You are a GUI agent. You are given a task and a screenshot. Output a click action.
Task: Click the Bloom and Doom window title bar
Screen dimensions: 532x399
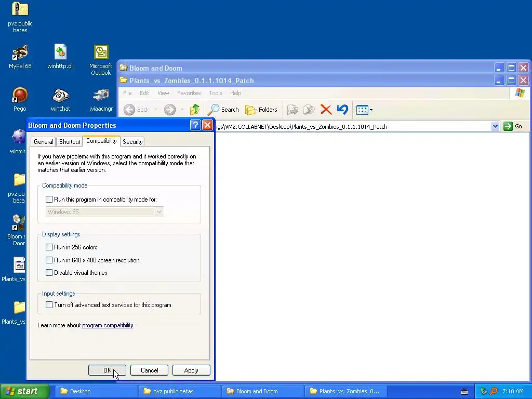(x=305, y=68)
